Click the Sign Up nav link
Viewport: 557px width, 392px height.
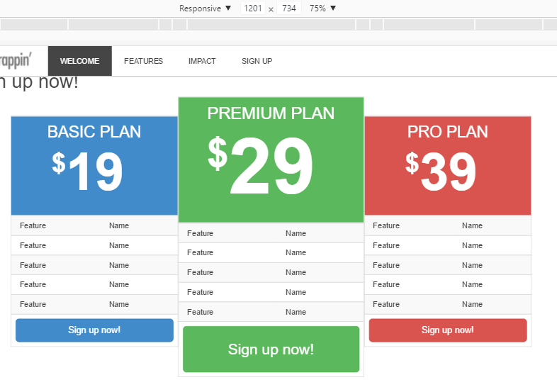coord(257,61)
